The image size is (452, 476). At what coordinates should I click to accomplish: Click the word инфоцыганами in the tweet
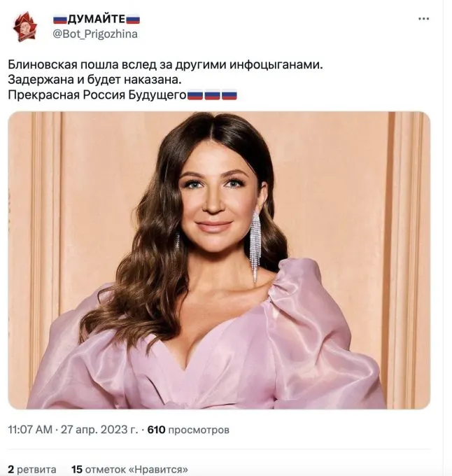(x=276, y=65)
